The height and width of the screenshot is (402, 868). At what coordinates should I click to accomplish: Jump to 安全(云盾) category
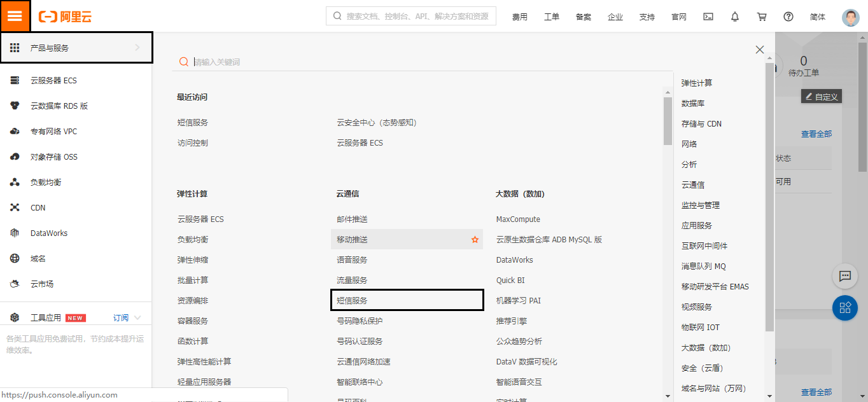tap(703, 368)
